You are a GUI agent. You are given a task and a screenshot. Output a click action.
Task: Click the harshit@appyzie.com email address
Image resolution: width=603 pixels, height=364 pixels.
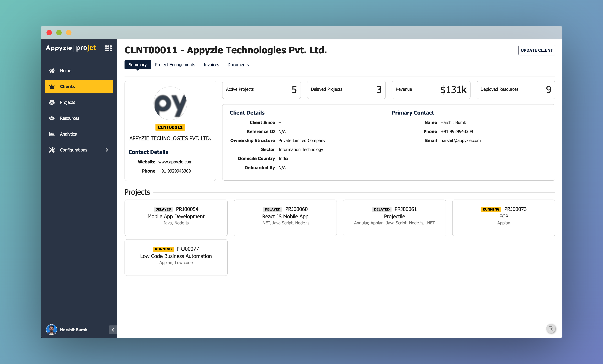[461, 141]
